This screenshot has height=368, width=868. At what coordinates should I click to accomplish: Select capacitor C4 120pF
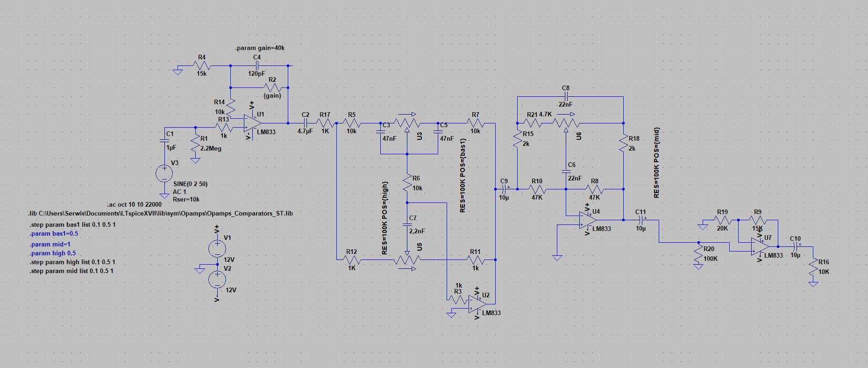pos(256,65)
